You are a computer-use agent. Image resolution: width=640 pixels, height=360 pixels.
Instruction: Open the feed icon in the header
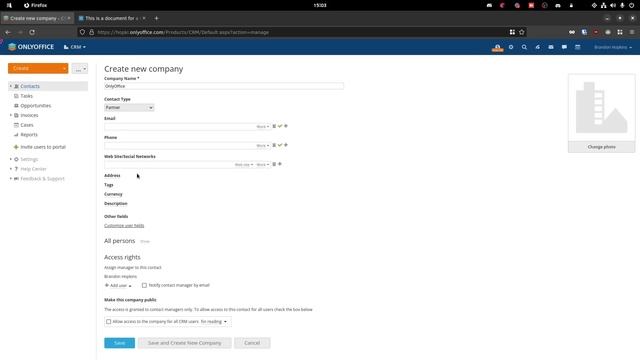pos(538,47)
